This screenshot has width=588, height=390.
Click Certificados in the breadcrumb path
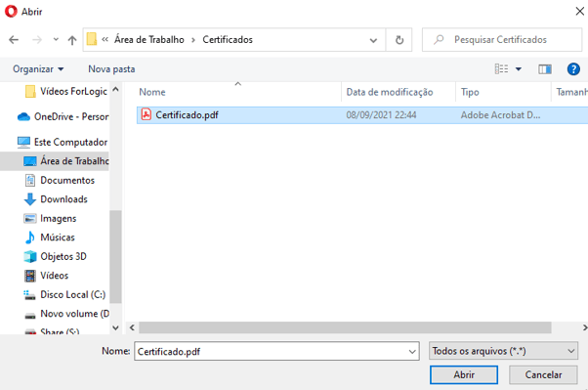228,39
